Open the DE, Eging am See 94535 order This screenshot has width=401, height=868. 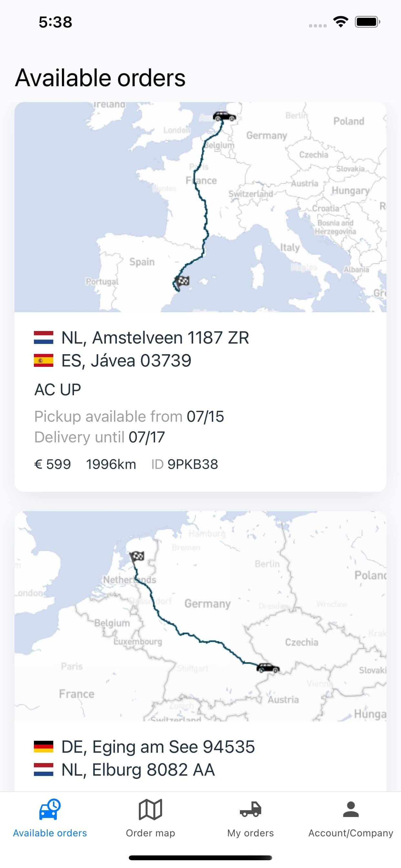point(158,747)
